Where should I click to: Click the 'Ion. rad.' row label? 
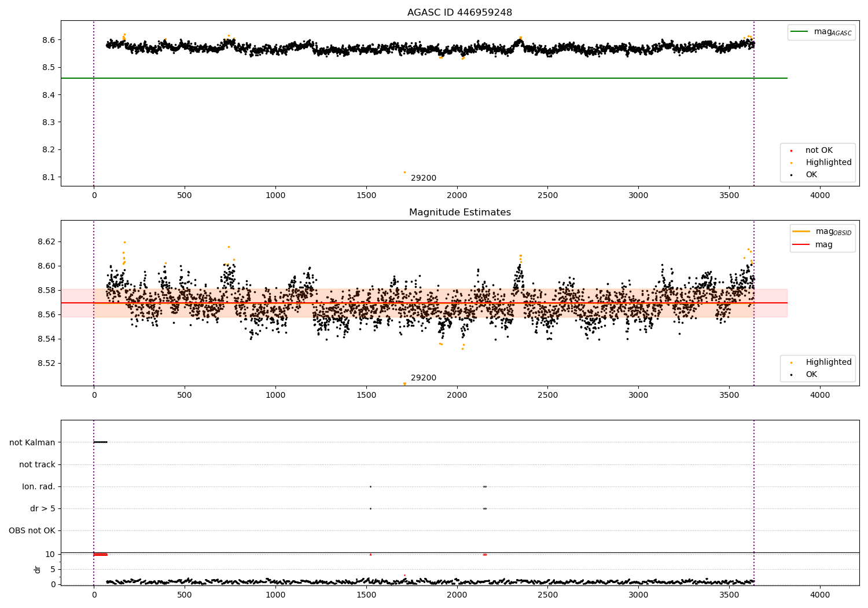tap(39, 487)
